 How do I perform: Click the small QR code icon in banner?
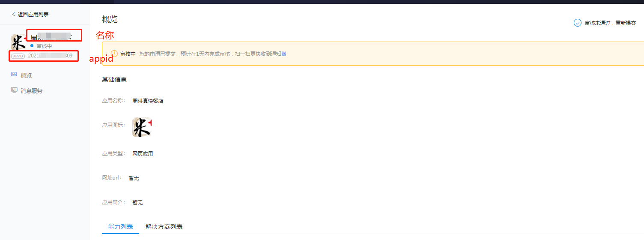pos(284,54)
